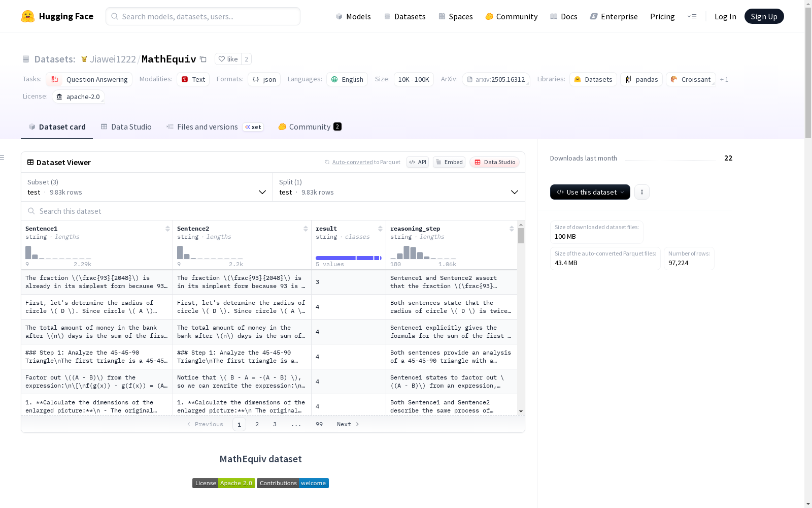
Task: Sort by the reasoning_step column
Action: click(x=512, y=229)
